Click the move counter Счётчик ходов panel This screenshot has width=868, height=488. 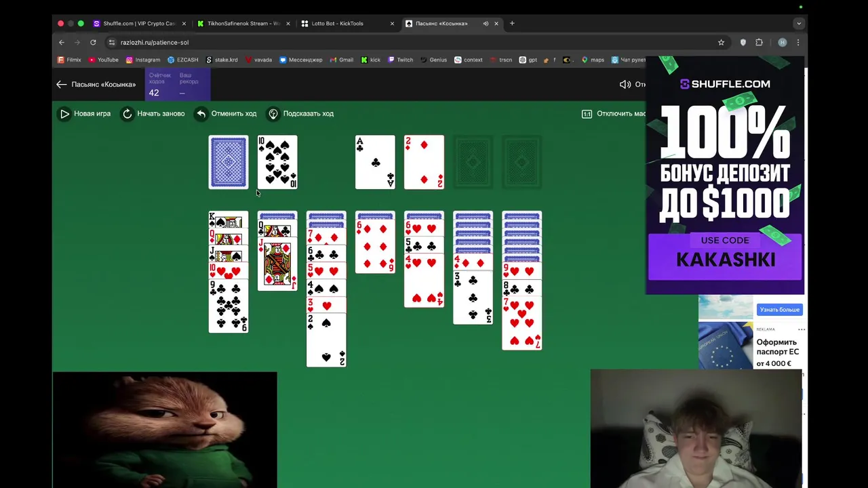(x=177, y=84)
